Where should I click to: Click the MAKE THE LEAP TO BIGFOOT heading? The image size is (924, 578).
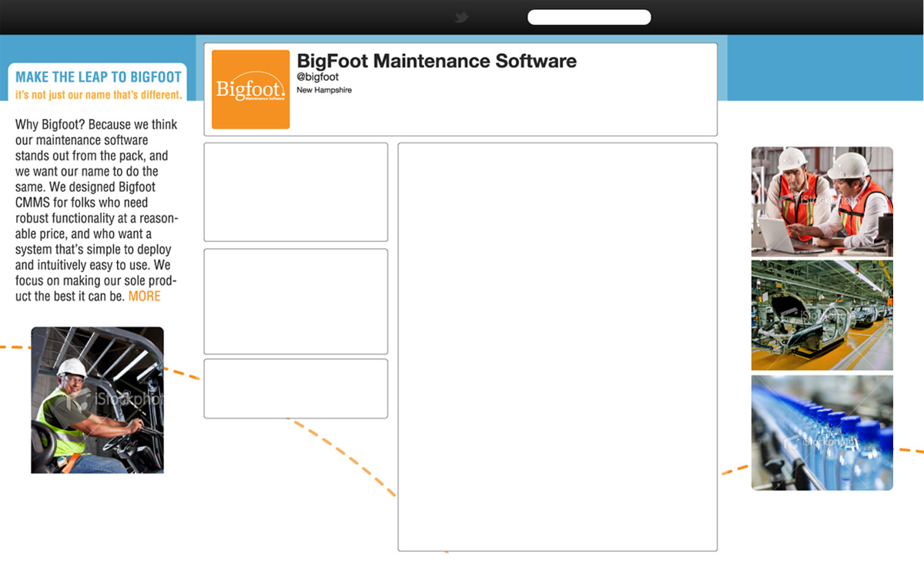click(99, 77)
